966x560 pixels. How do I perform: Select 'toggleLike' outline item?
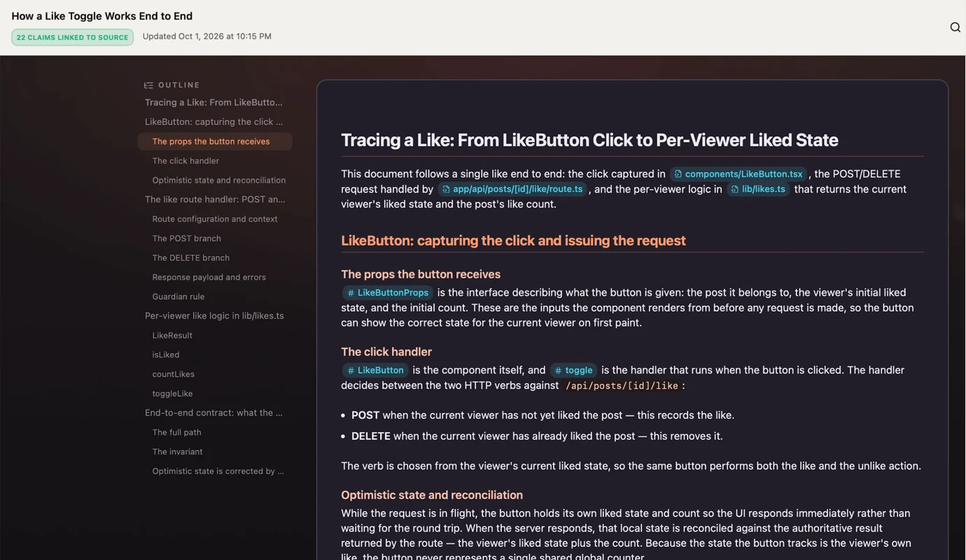172,393
